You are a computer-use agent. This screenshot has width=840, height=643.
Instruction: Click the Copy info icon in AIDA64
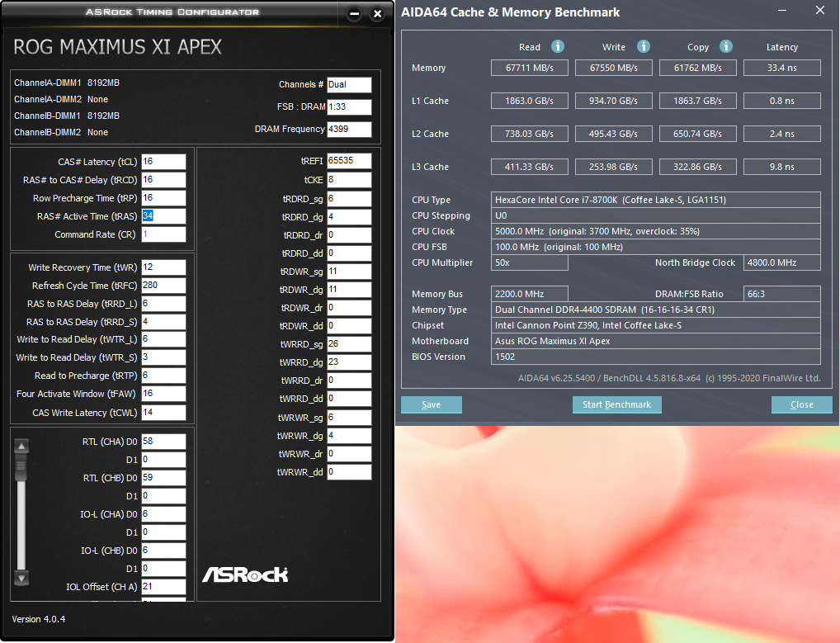(726, 46)
